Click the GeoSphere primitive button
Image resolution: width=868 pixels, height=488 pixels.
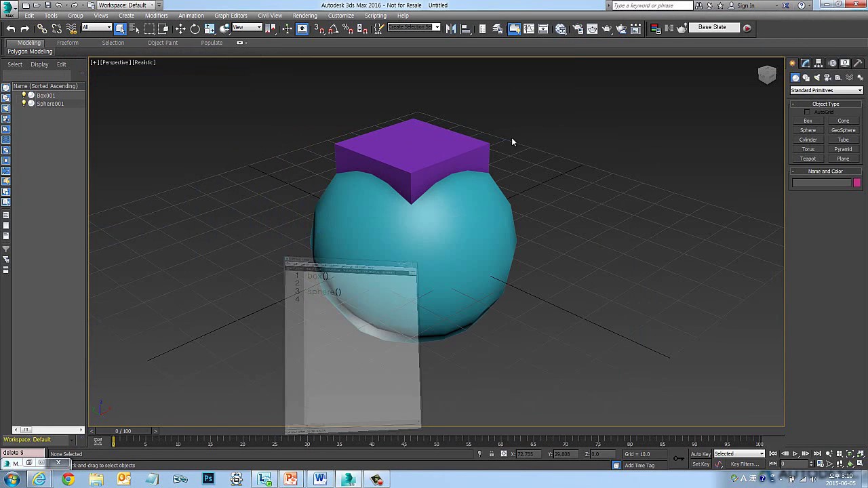(844, 130)
